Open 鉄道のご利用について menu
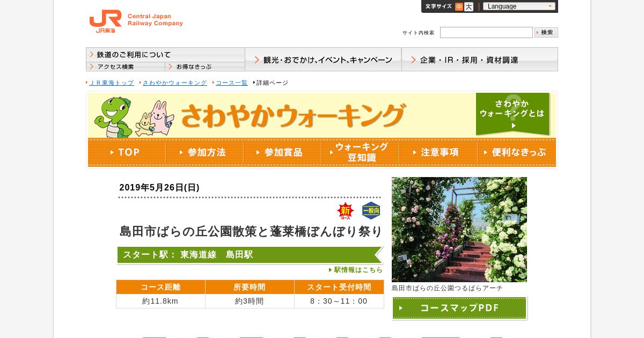 165,55
